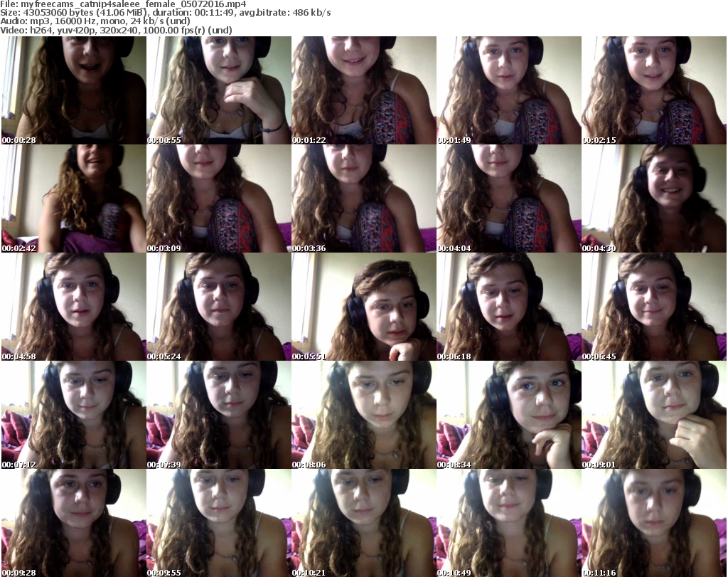728x577 pixels.
Task: Select the frame stamped 00:05:51
Action: click(364, 307)
